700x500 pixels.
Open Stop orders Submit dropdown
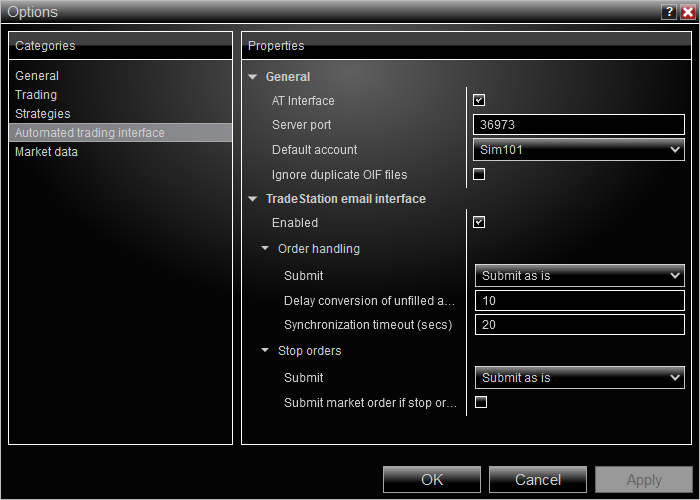coord(579,378)
